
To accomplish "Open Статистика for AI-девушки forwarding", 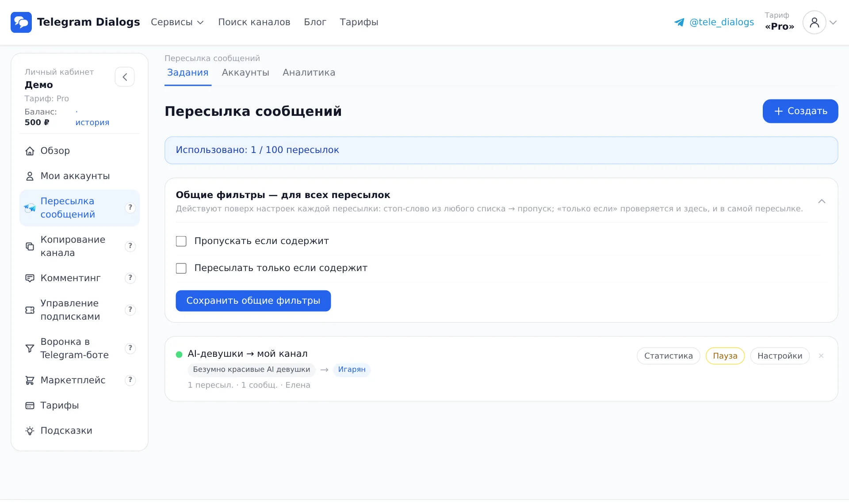I will tap(669, 356).
